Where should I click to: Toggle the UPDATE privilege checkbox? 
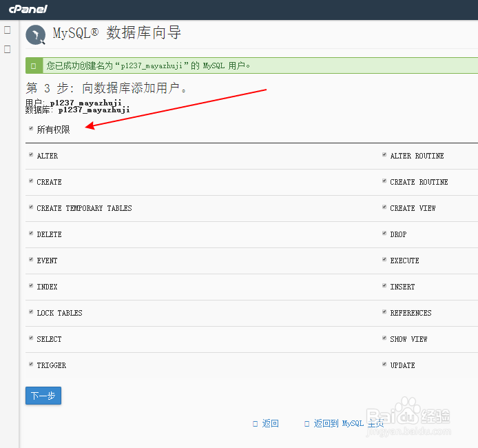click(x=384, y=364)
